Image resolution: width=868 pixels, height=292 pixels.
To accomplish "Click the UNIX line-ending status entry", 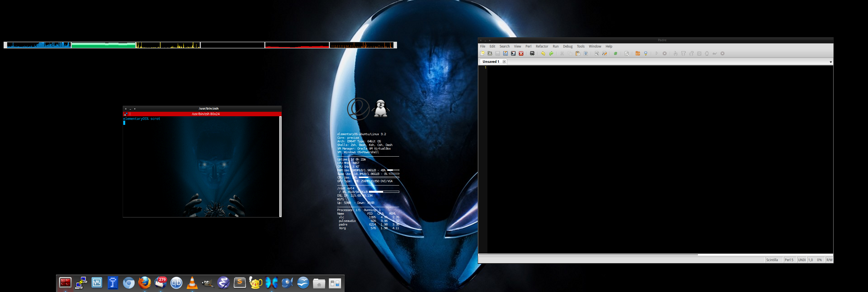I will click(802, 260).
